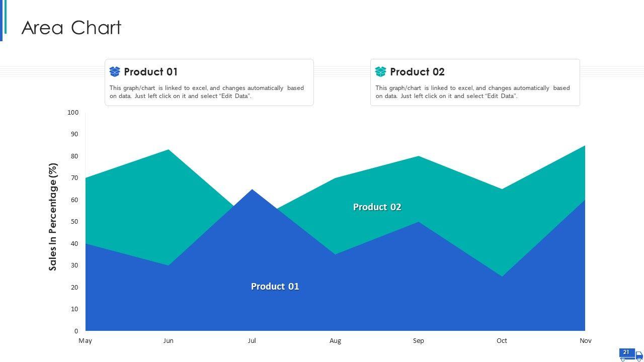
Task: Select the Sales In Percentage (%) axis title
Action: pos(53,217)
